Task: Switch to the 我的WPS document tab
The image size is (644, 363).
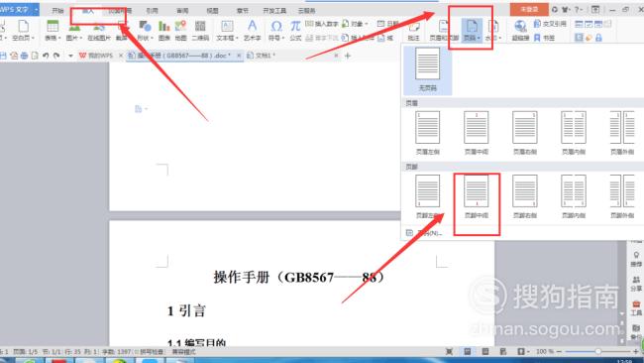Action: click(x=96, y=56)
